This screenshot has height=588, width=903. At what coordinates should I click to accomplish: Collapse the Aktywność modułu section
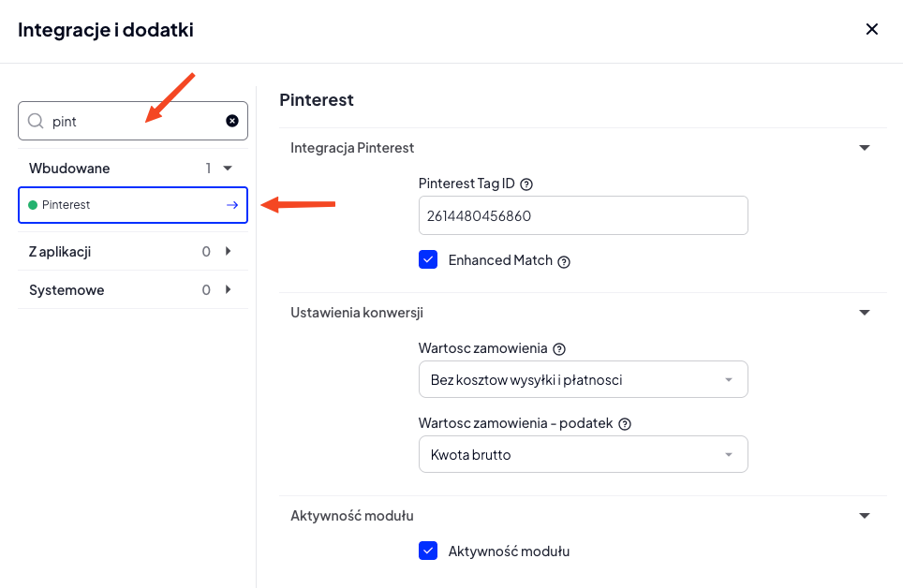tap(865, 516)
